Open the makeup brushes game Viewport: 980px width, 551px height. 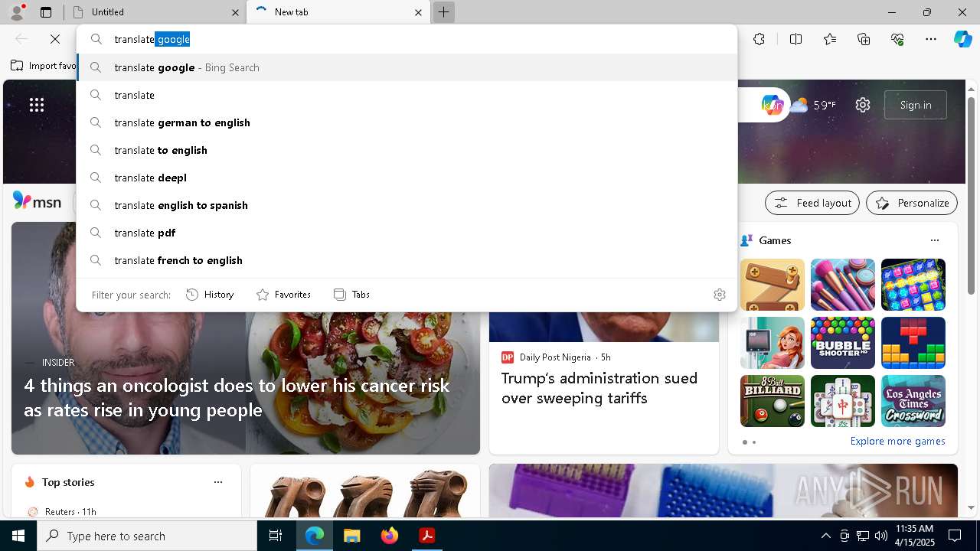pos(843,285)
